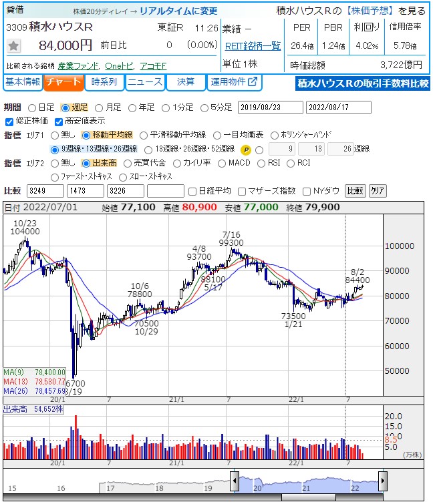
Task: Click the left handle of the range selector
Action: [235, 480]
